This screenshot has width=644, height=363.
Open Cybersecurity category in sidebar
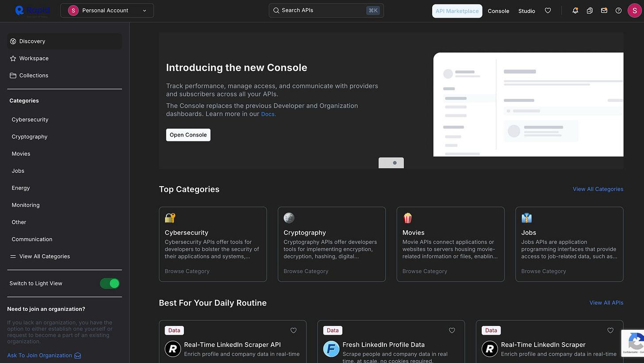pyautogui.click(x=30, y=120)
